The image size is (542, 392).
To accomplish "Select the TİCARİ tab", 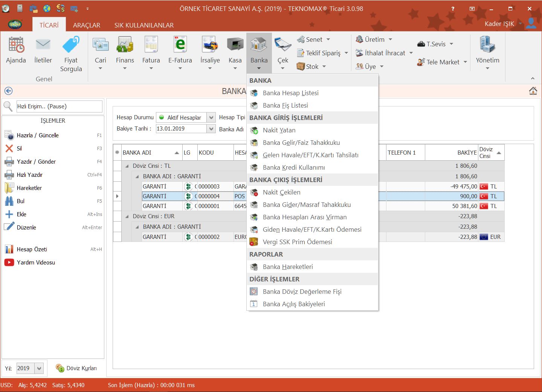I will pos(49,25).
